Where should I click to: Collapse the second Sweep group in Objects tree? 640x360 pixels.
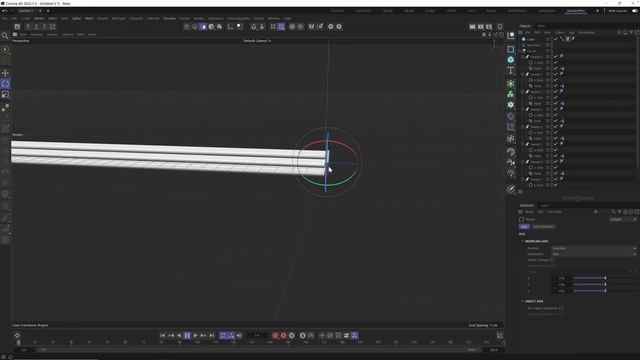522,74
